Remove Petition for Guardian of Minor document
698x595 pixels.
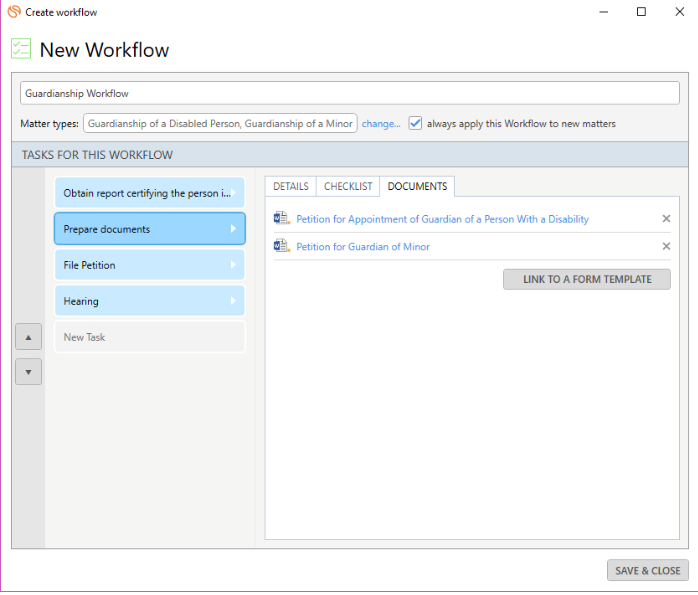(x=666, y=246)
